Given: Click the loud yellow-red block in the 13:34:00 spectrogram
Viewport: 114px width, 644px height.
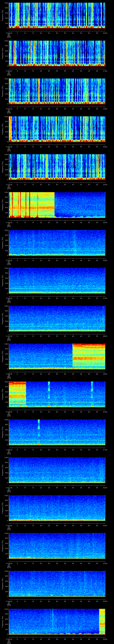Looking at the screenshot, I should point(32,205).
